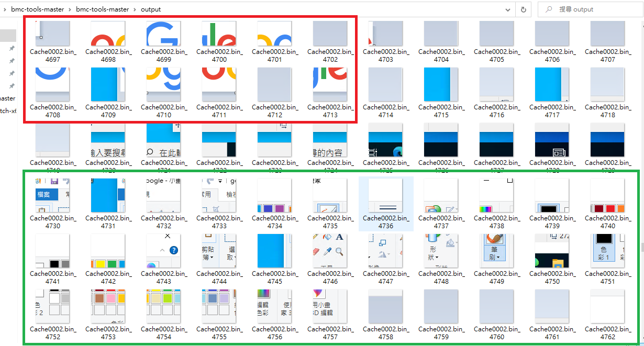The width and height of the screenshot is (644, 346).
Task: Select file Cache0002.bin_4744 thumbnail
Action: [219, 251]
